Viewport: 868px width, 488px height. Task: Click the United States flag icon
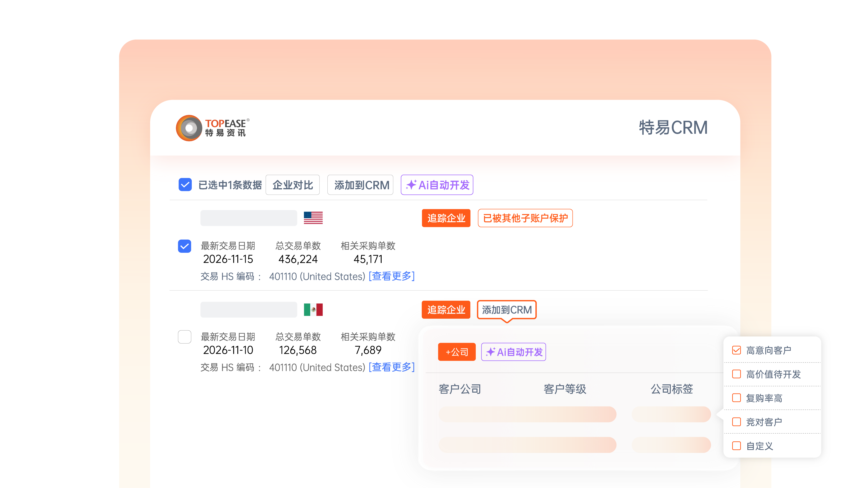tap(313, 218)
